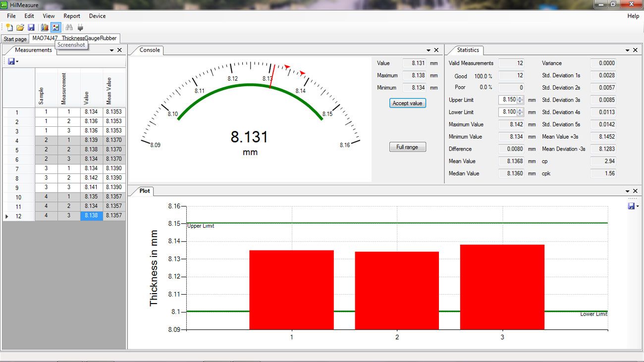Image resolution: width=644 pixels, height=362 pixels.
Task: Save using the main toolbar floppy disk icon
Action: pyautogui.click(x=31, y=28)
